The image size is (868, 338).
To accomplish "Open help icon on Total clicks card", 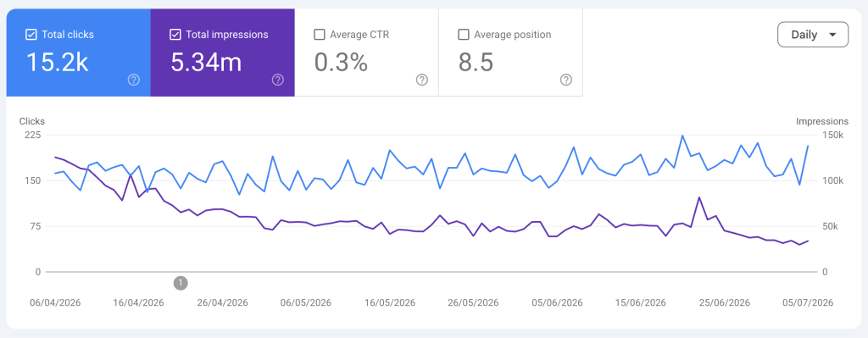I will tap(133, 80).
